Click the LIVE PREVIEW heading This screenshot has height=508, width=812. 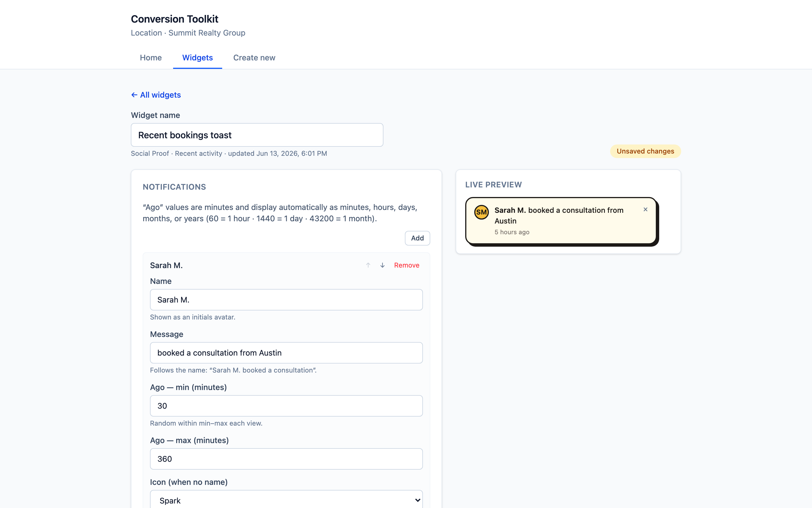[x=493, y=185]
